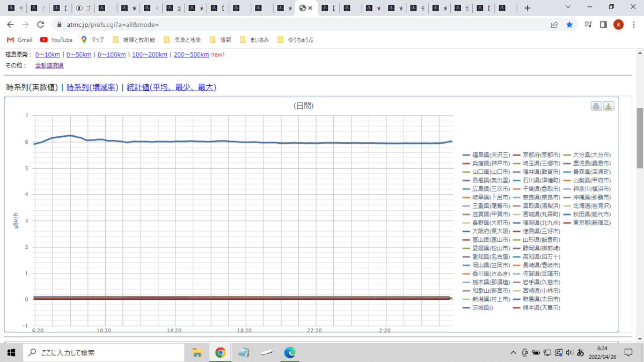The height and width of the screenshot is (362, 644).
Task: Toggle the 茨城県() legend entry
Action: point(478,308)
